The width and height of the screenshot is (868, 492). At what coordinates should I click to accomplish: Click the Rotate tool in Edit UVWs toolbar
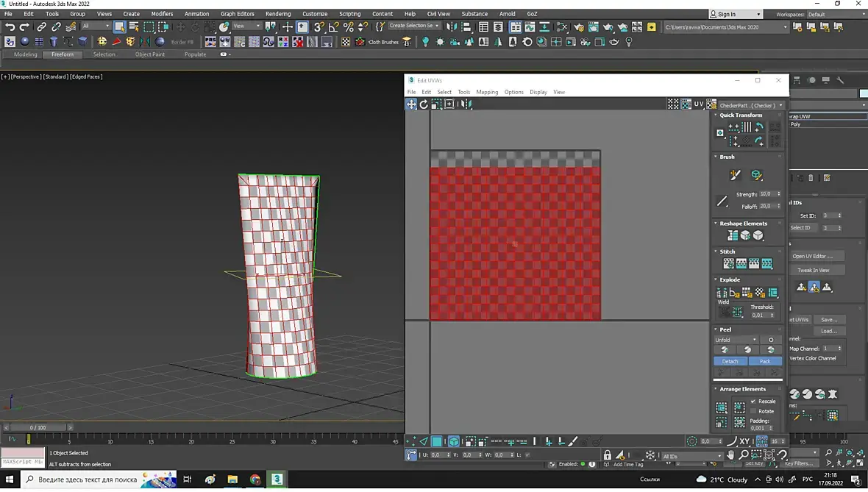(x=424, y=104)
